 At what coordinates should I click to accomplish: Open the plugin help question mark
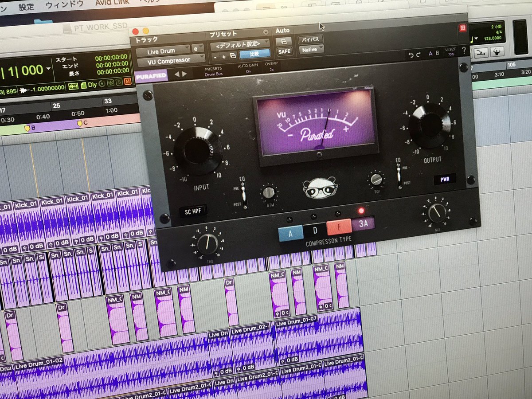coord(464,50)
